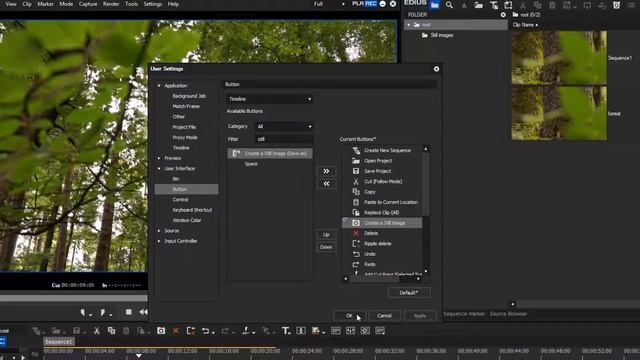640x360 pixels.
Task: Select Bin under User Interface
Action: tap(176, 179)
